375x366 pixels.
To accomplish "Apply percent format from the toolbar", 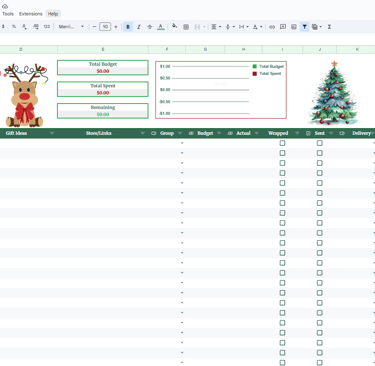I will (x=14, y=27).
